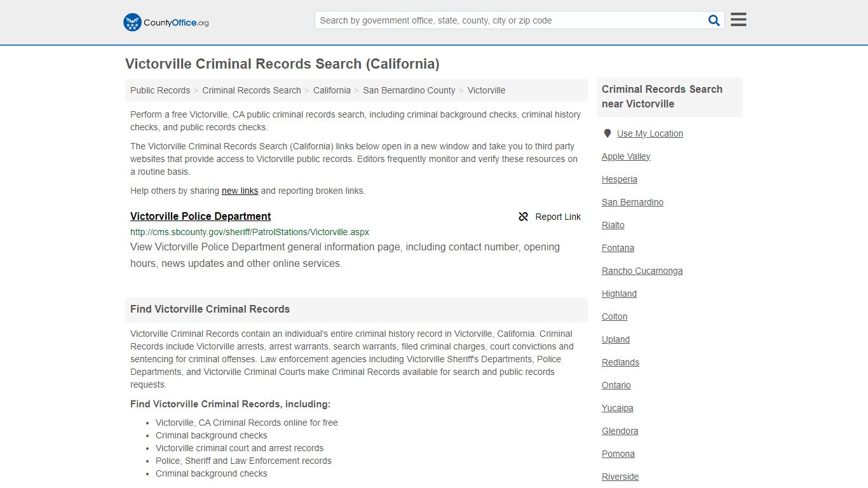Click 'Find Victorville Criminal Records' section header
This screenshot has height=488, width=868.
pyautogui.click(x=210, y=309)
